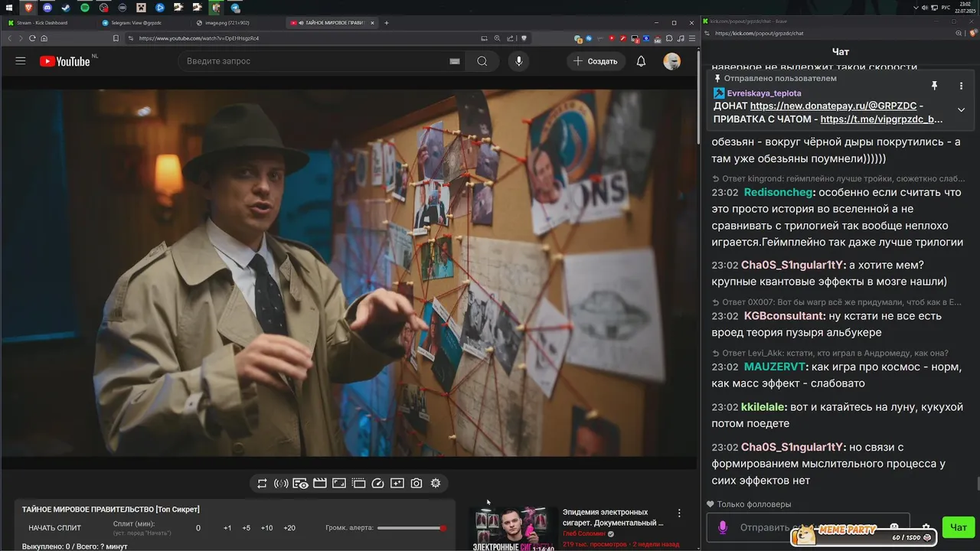
Task: Go back in the YouTube browser window
Action: point(10,38)
